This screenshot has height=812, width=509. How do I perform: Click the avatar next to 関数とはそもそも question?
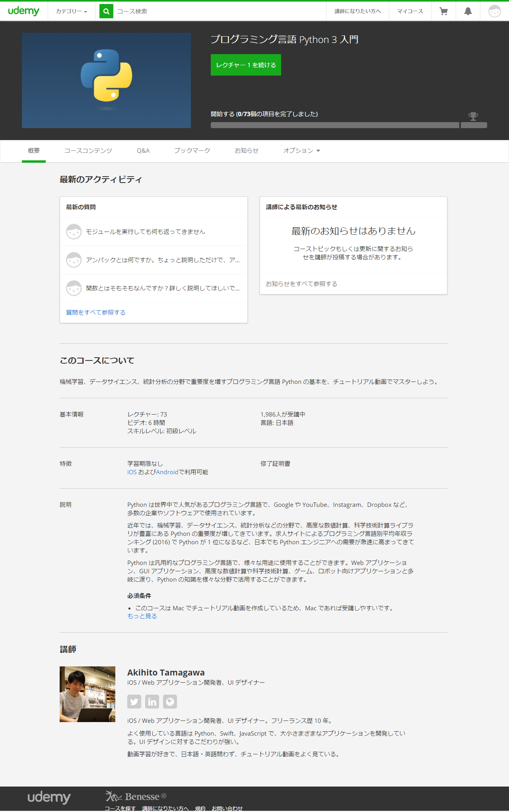74,288
